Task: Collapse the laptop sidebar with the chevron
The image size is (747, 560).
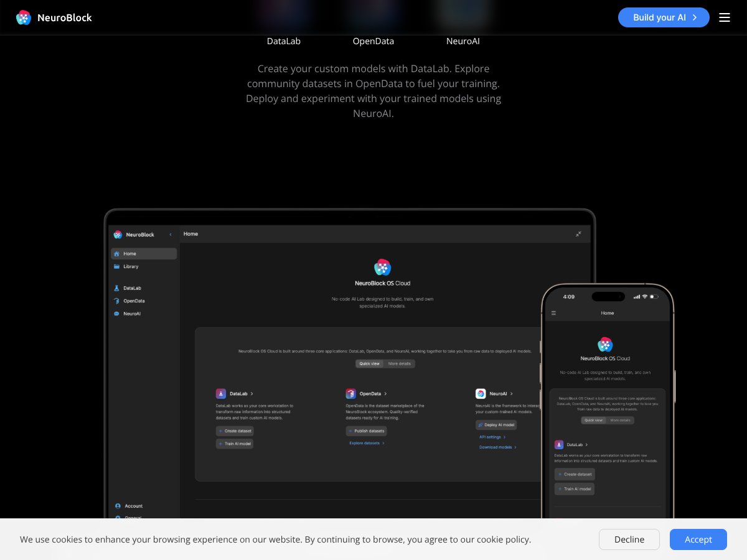Action: tap(171, 235)
